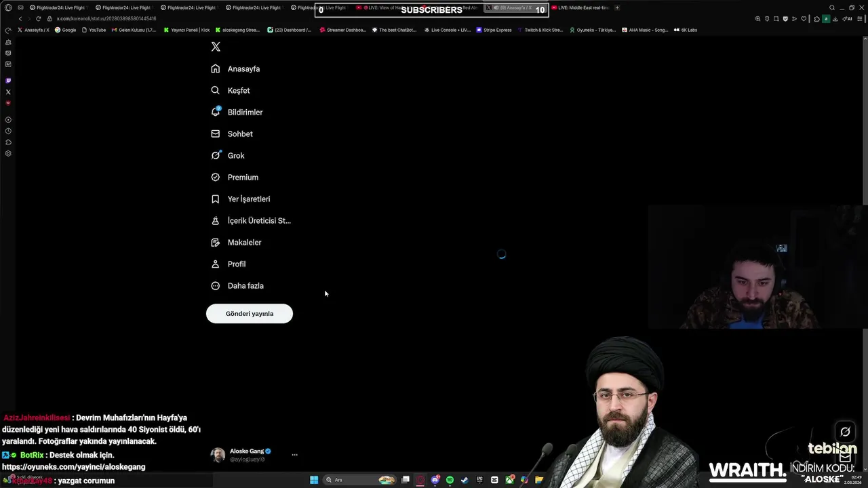Open The best ChatBot bookmark
The height and width of the screenshot is (488, 868).
click(394, 30)
